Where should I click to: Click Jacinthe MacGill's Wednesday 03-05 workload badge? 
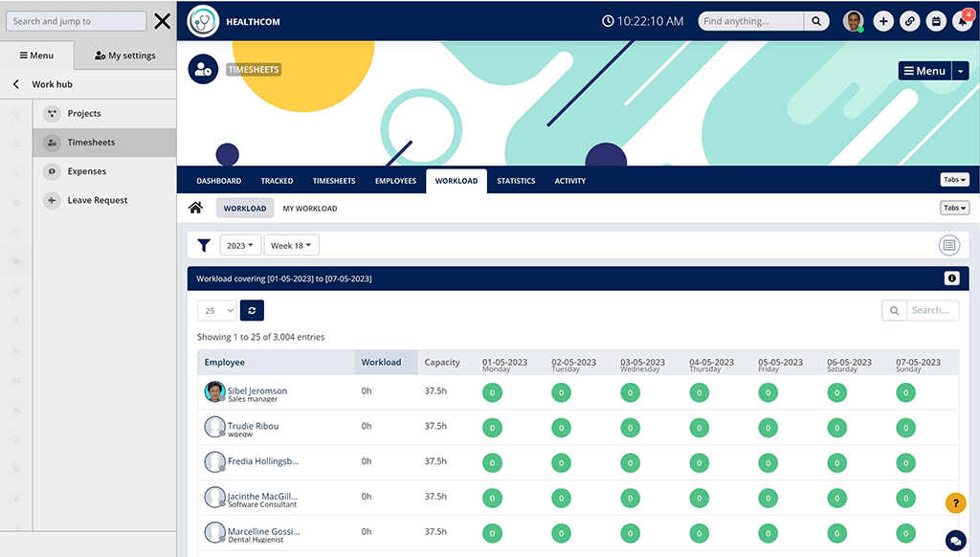pyautogui.click(x=630, y=499)
